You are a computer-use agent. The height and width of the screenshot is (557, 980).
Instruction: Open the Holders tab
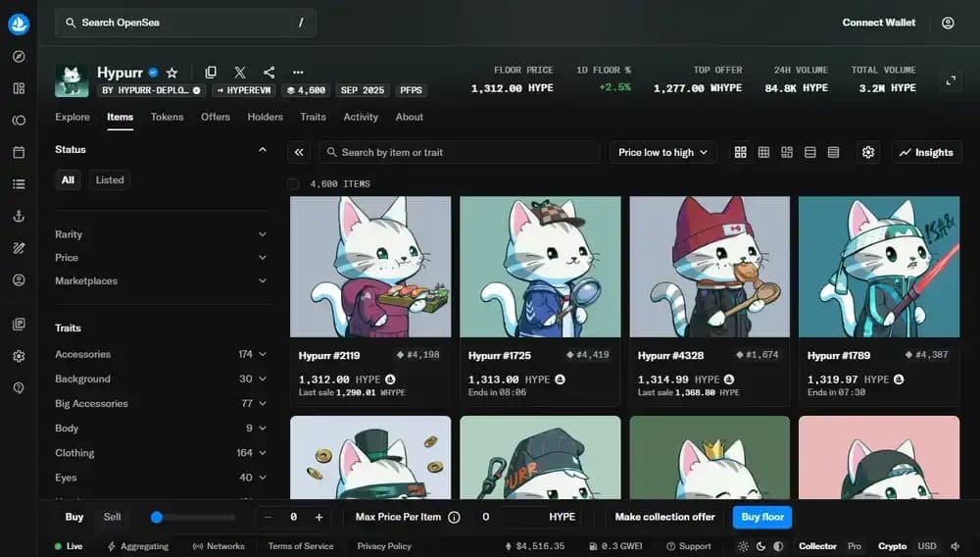click(x=265, y=117)
